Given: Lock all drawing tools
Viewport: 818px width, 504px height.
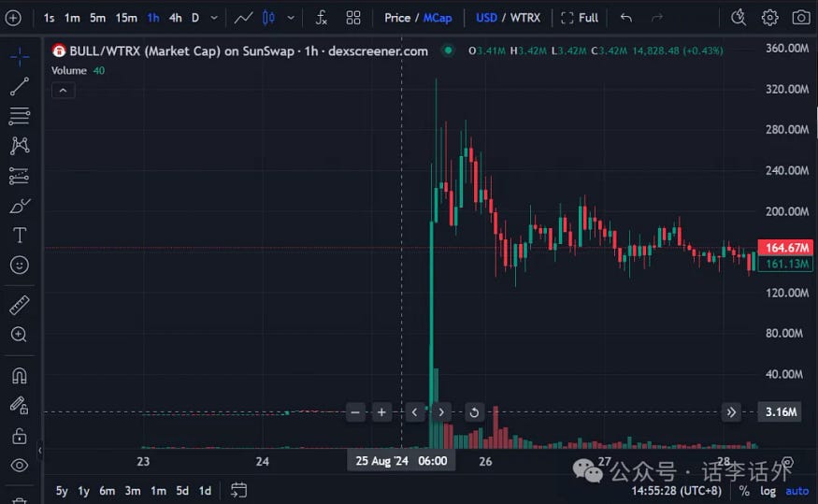Looking at the screenshot, I should click(x=20, y=436).
